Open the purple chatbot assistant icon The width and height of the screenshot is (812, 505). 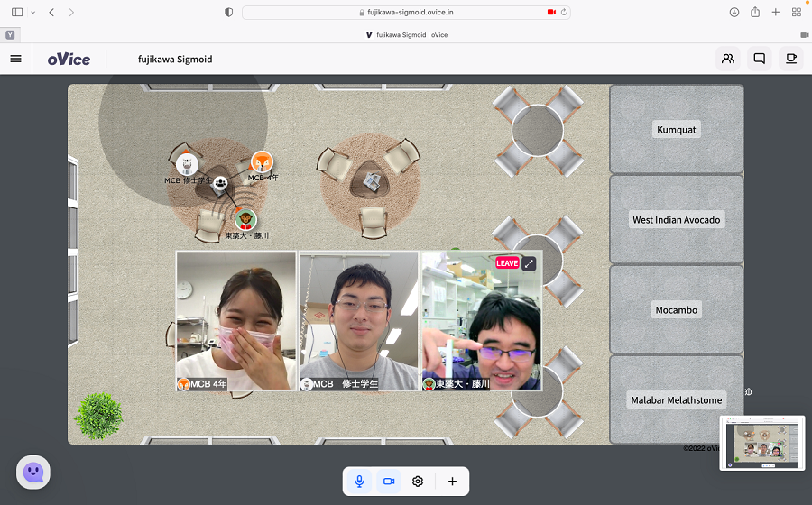pyautogui.click(x=33, y=472)
